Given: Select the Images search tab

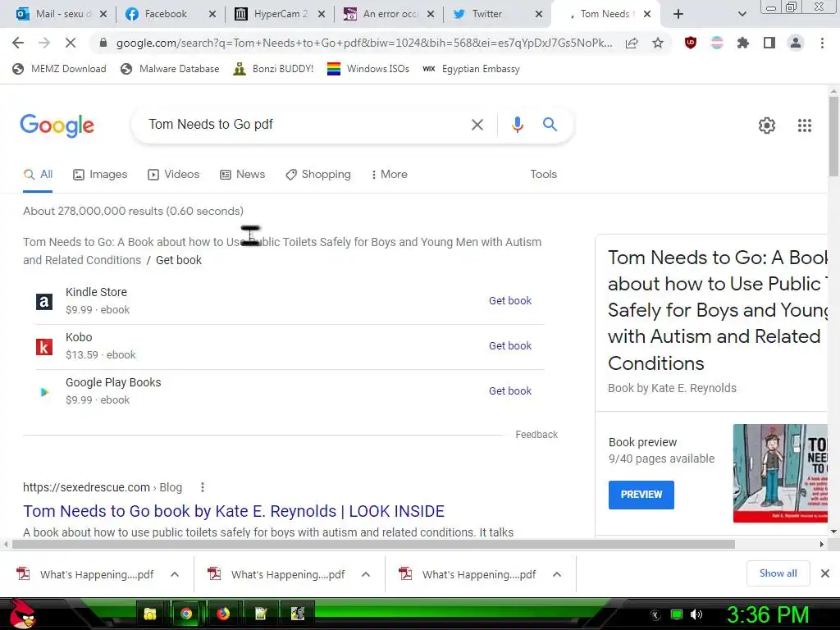Looking at the screenshot, I should coord(100,175).
